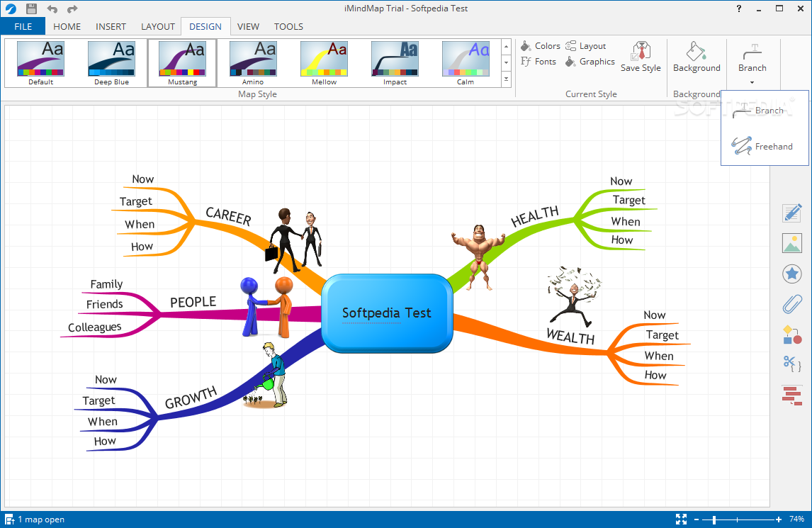Open the image library sidebar icon
Viewport: 812px width, 528px height.
[791, 243]
